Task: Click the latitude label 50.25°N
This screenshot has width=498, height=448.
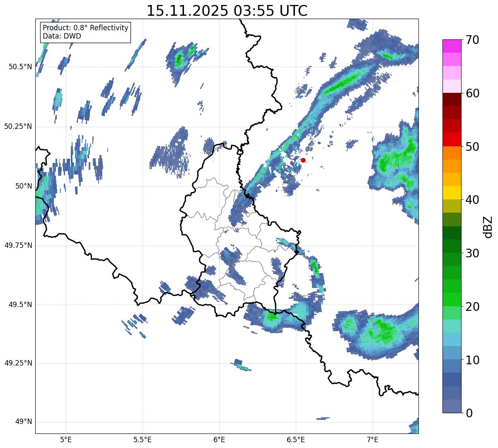Action: pyautogui.click(x=18, y=126)
